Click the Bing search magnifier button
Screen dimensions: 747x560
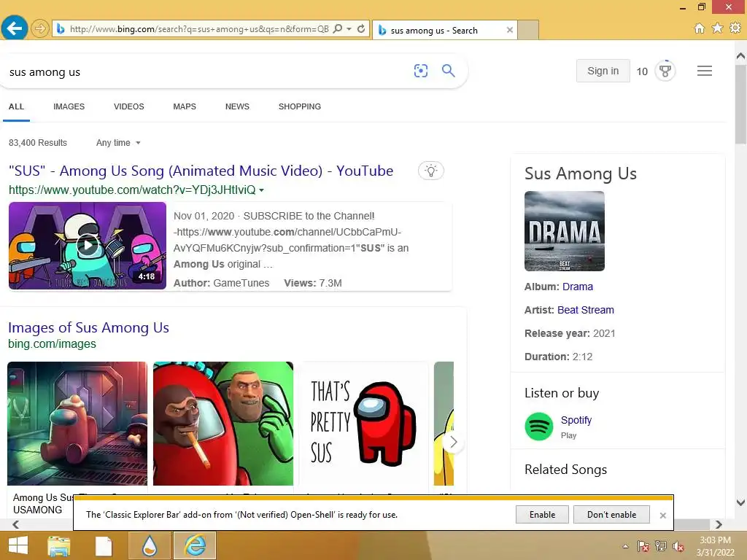pyautogui.click(x=449, y=71)
